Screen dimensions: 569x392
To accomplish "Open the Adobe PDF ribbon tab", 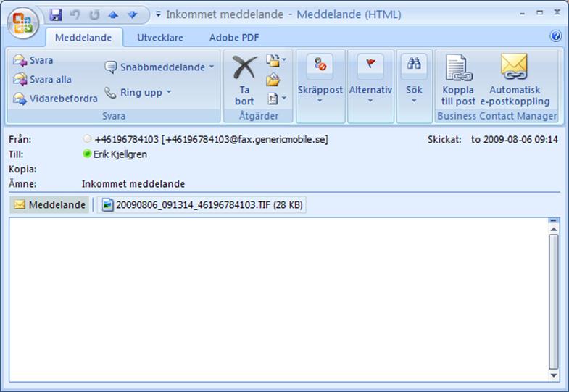I will pos(234,38).
